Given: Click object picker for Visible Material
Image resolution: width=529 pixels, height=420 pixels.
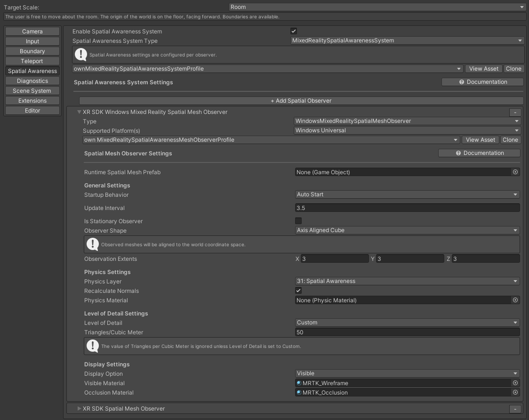Looking at the screenshot, I should pyautogui.click(x=515, y=383).
